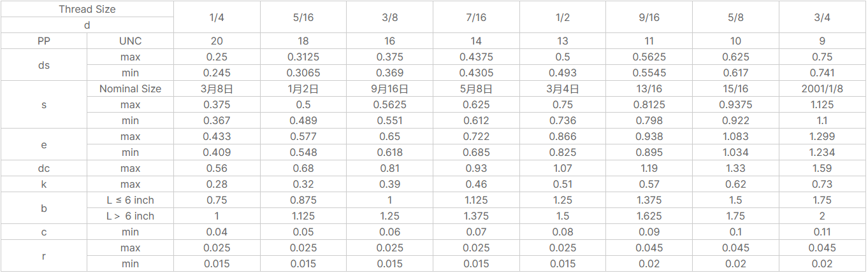Viewport: 868px width, 273px height.
Task: Select the 1/4 thread size column header
Action: pos(217,17)
